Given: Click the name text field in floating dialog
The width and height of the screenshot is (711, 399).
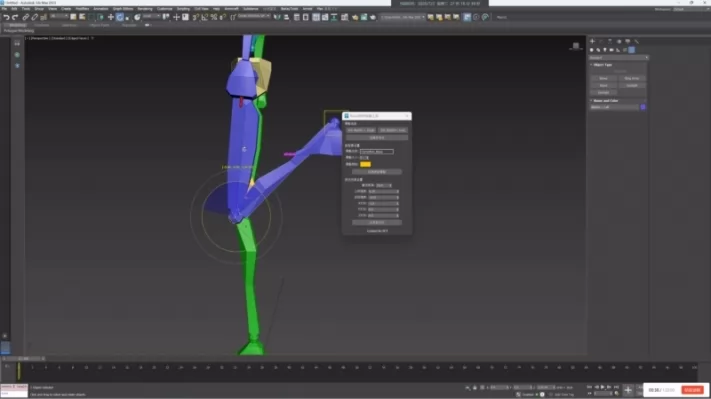Looking at the screenshot, I should (377, 151).
